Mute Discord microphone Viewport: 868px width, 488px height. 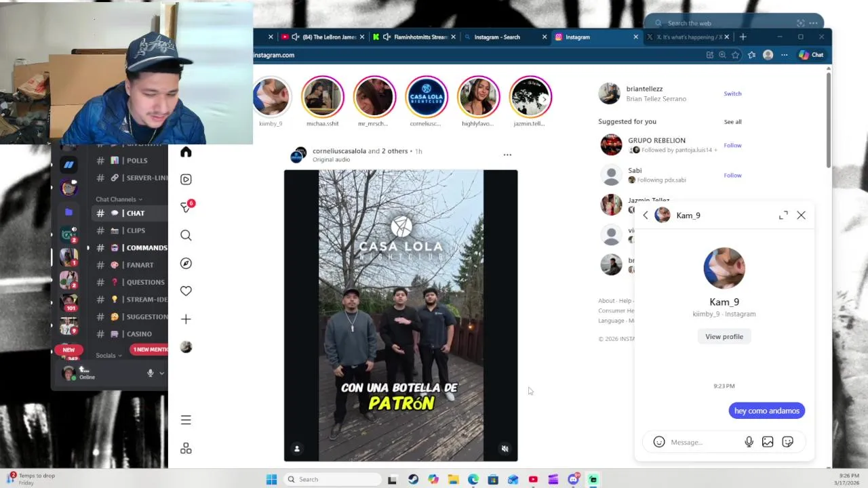(151, 373)
